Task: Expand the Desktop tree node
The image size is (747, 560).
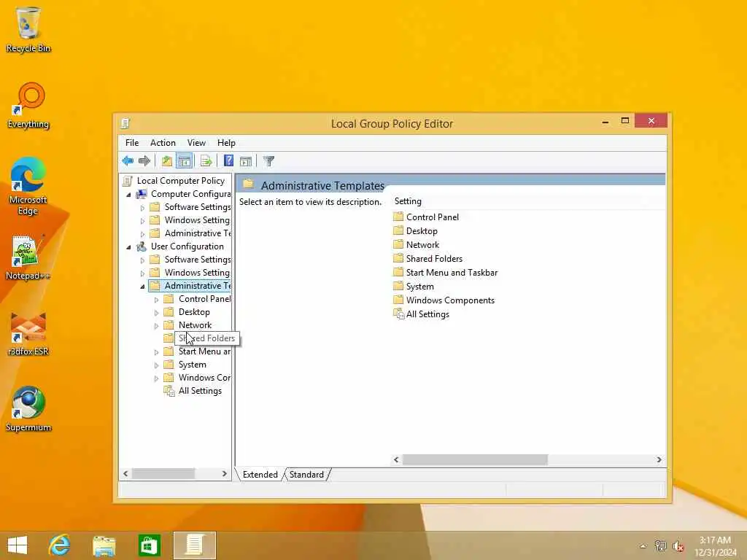Action: coord(156,313)
